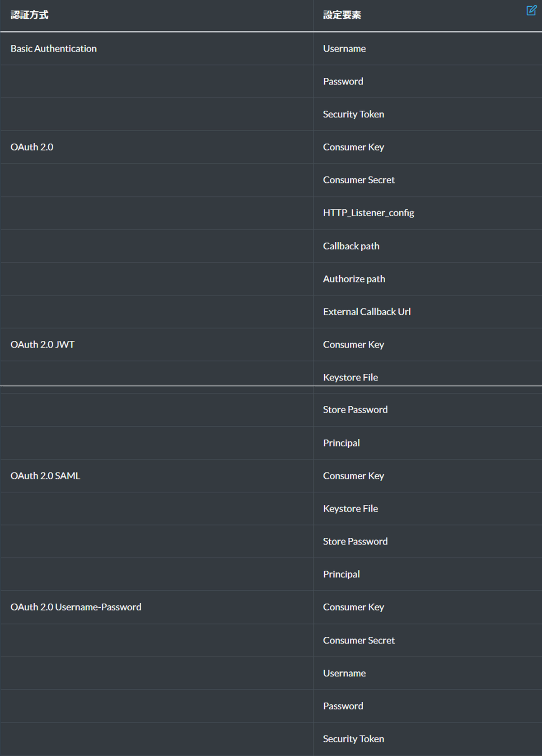Select the Basic Authentication cell

(54, 48)
